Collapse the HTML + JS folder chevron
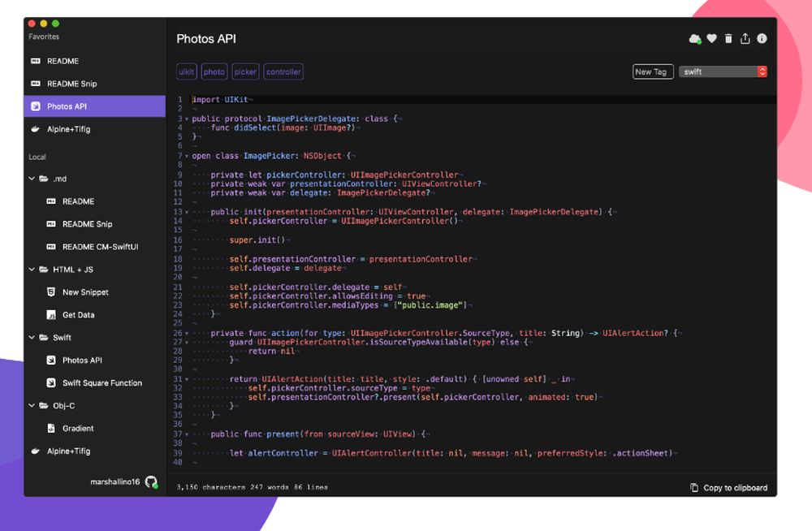This screenshot has height=531, width=812. (x=32, y=270)
